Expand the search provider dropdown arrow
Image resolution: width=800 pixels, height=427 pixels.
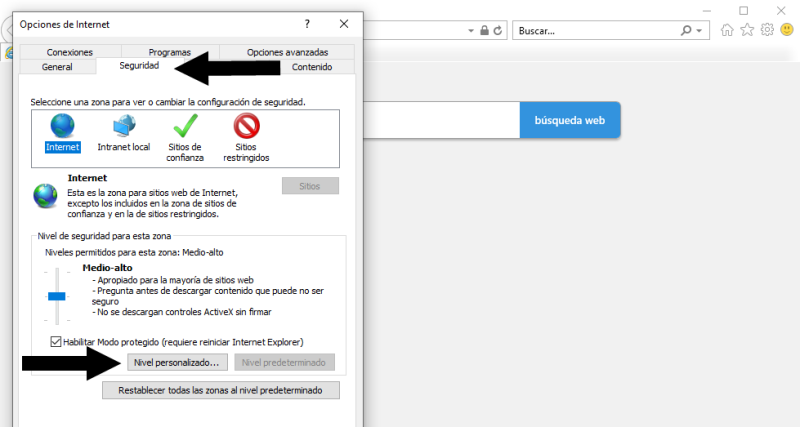(x=700, y=31)
